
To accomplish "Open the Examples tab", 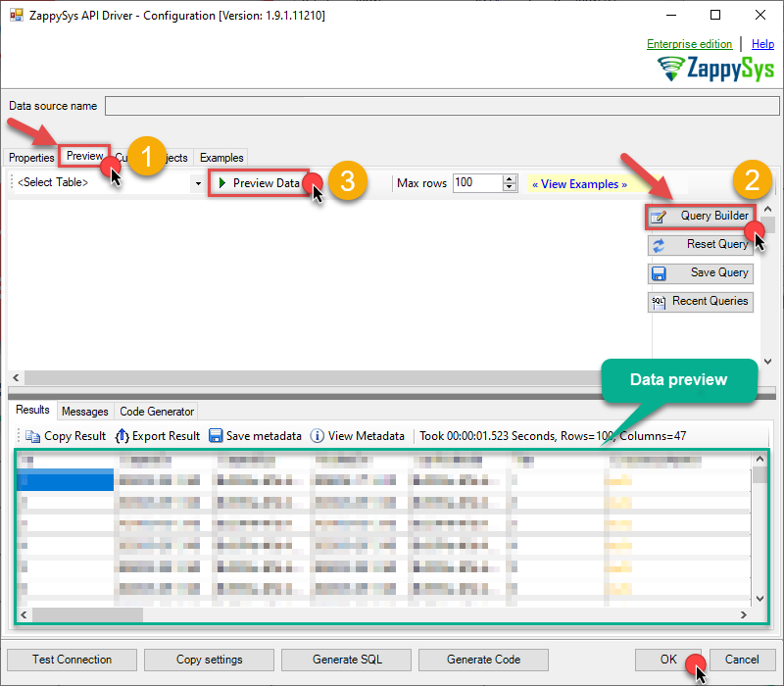I will 221,158.
